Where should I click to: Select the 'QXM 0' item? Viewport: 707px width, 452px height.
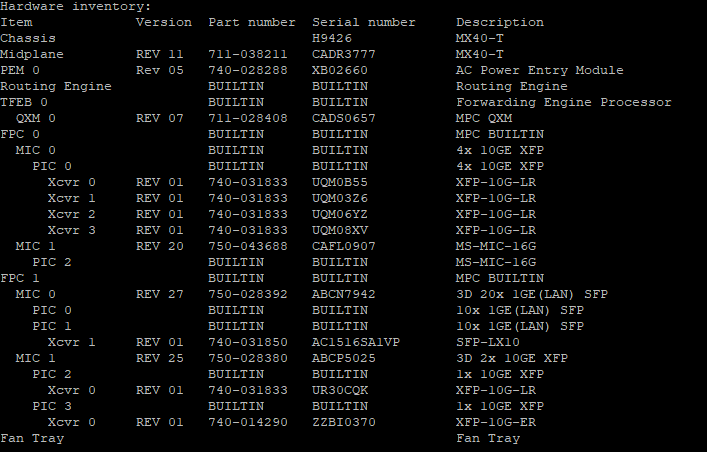click(36, 118)
